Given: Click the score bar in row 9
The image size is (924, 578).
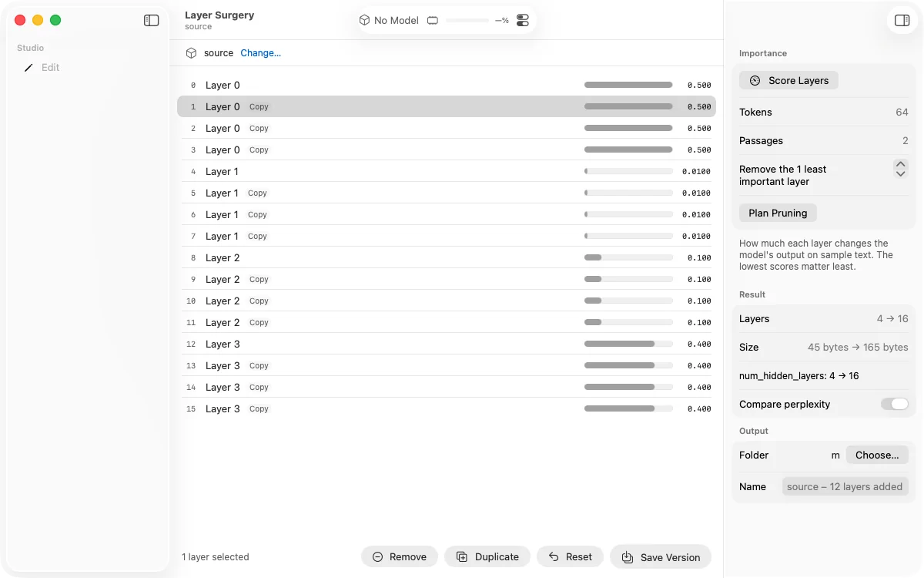Looking at the screenshot, I should tap(628, 279).
